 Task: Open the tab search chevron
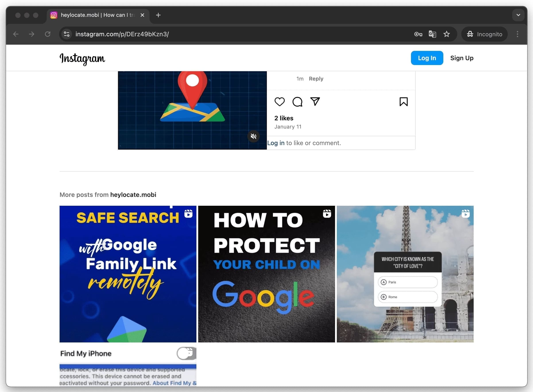[x=518, y=15]
